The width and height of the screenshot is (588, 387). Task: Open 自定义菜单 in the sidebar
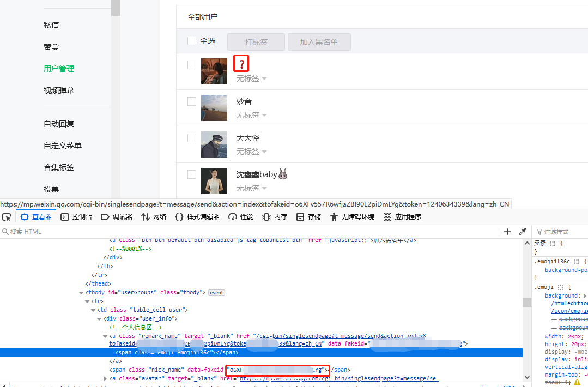(63, 146)
